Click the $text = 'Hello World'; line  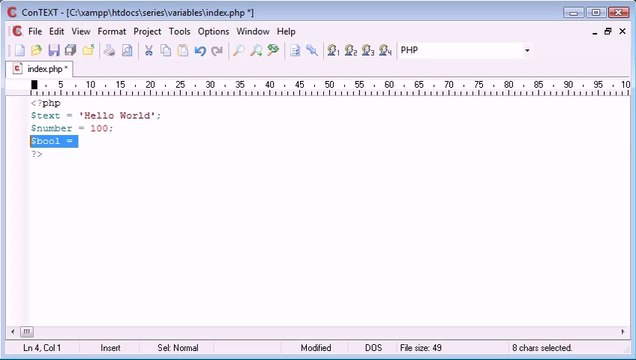96,116
